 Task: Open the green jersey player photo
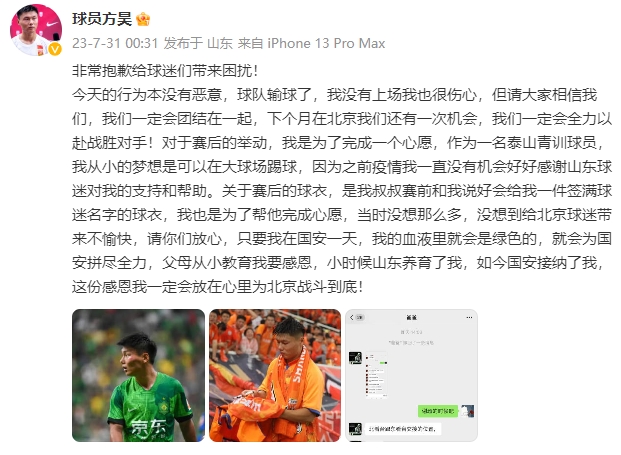click(138, 375)
